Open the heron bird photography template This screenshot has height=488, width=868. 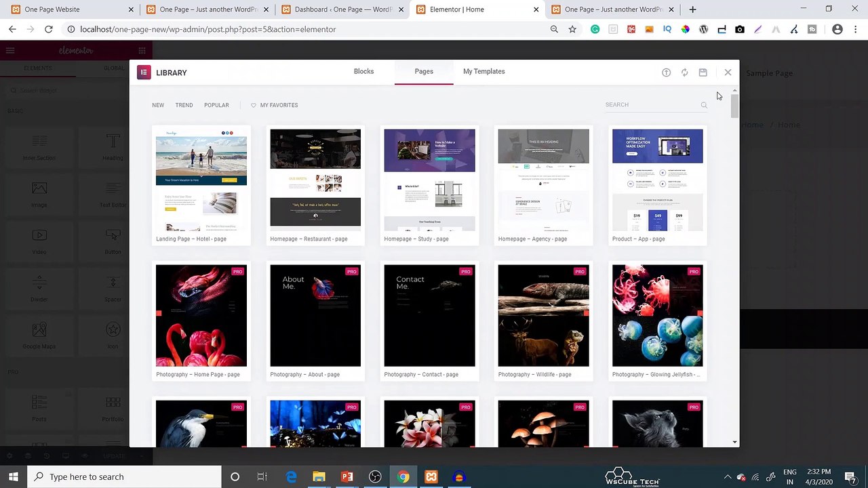point(201,423)
